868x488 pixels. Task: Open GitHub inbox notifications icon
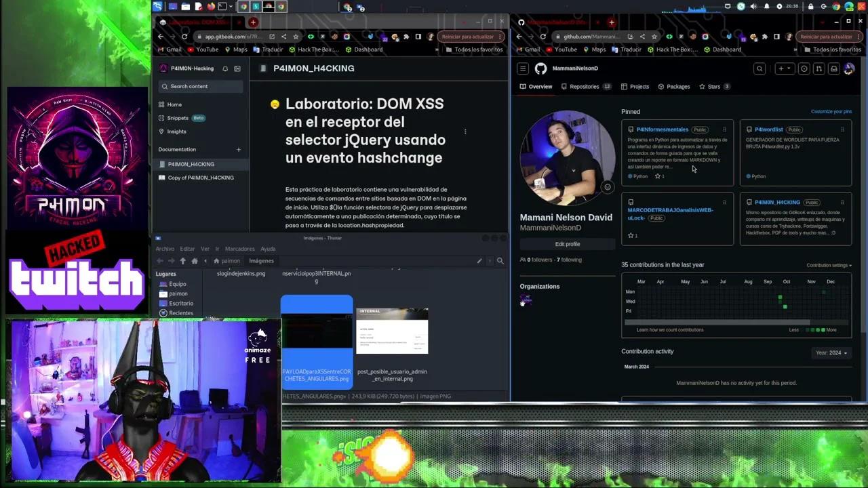(x=833, y=68)
